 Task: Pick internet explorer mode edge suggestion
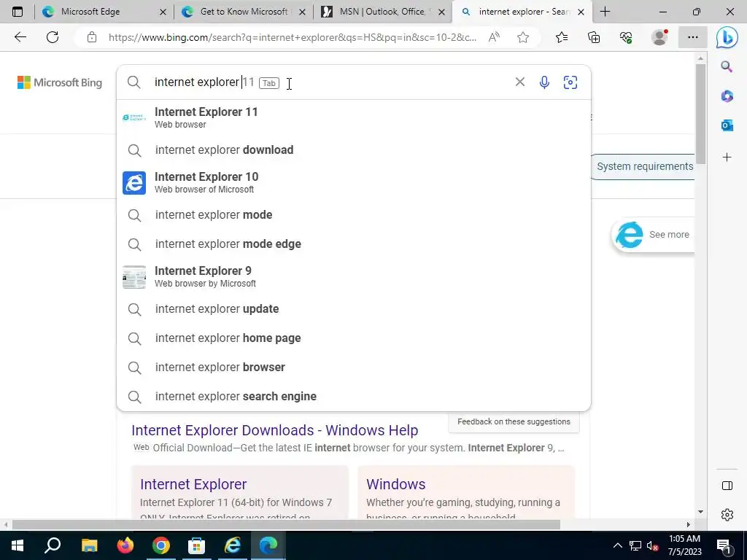354,244
